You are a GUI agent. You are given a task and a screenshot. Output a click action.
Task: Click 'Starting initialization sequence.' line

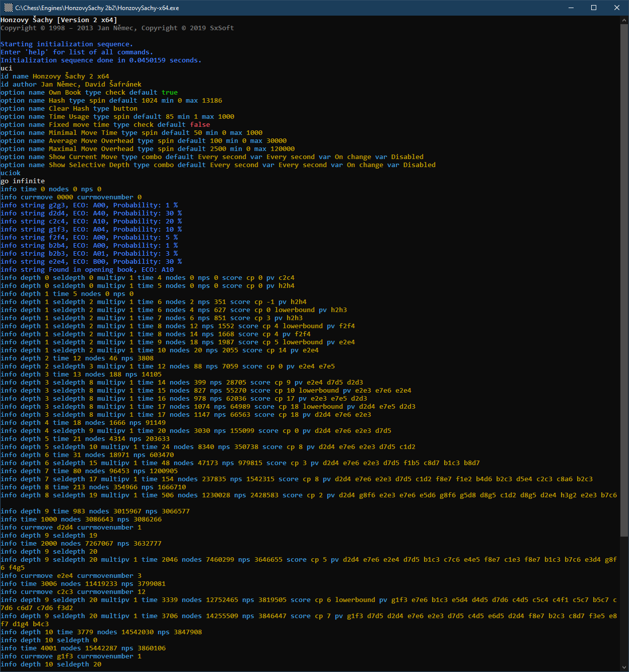tap(67, 44)
